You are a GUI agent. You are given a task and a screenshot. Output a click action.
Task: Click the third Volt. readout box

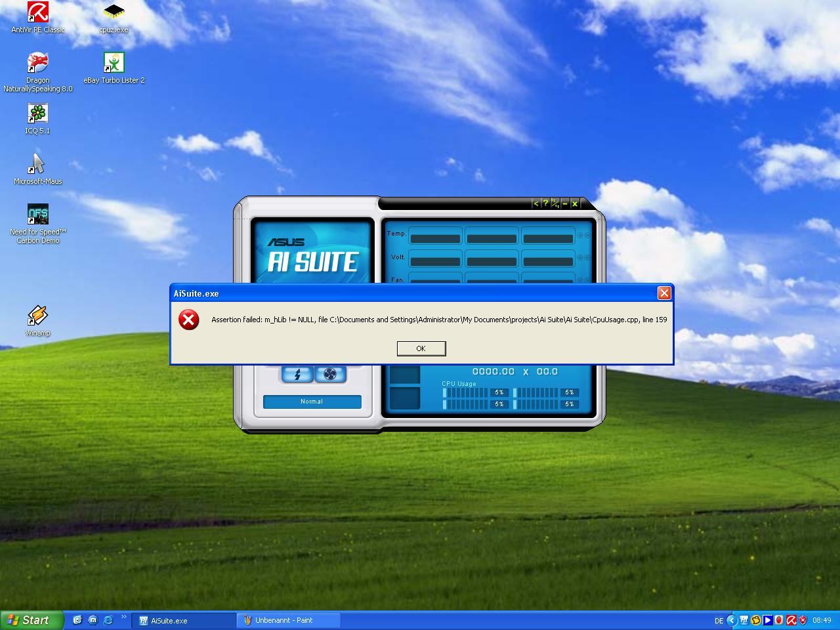click(548, 260)
